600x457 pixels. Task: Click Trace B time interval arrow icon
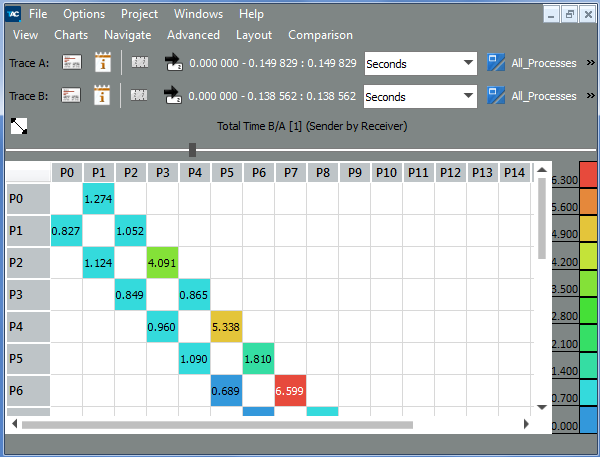(173, 95)
